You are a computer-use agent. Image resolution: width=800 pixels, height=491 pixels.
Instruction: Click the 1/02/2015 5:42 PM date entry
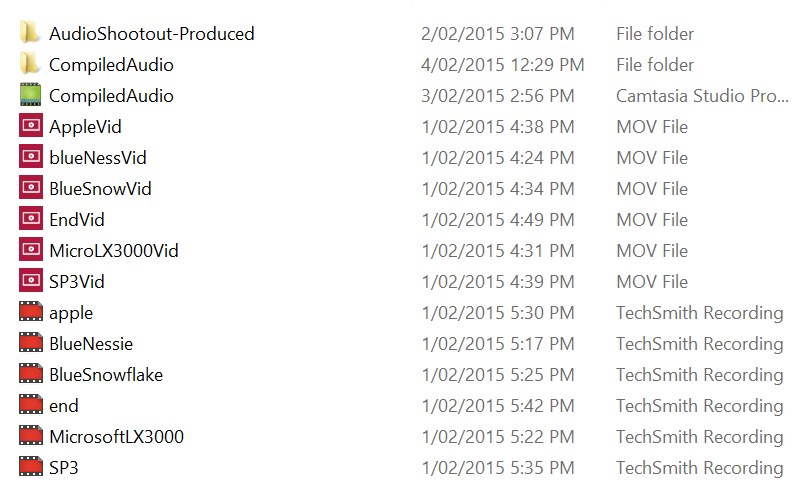[498, 406]
